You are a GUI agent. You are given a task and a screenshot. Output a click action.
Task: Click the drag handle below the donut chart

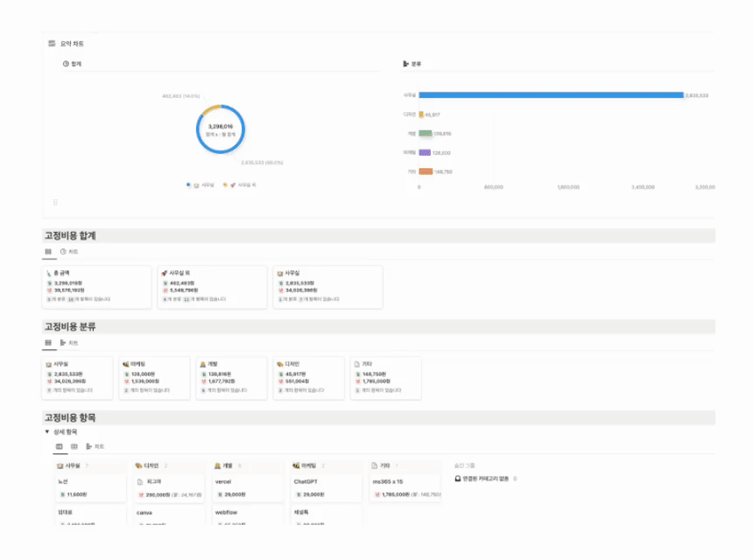56,202
